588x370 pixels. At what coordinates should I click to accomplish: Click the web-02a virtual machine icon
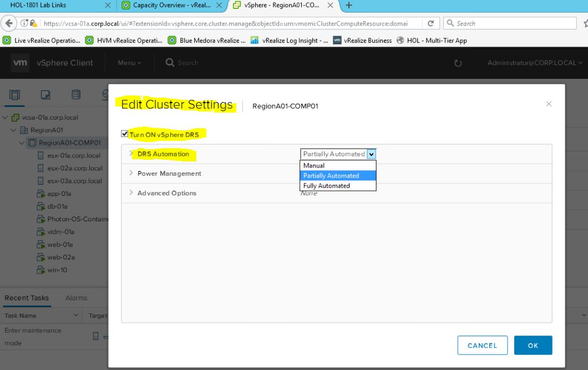(41, 257)
